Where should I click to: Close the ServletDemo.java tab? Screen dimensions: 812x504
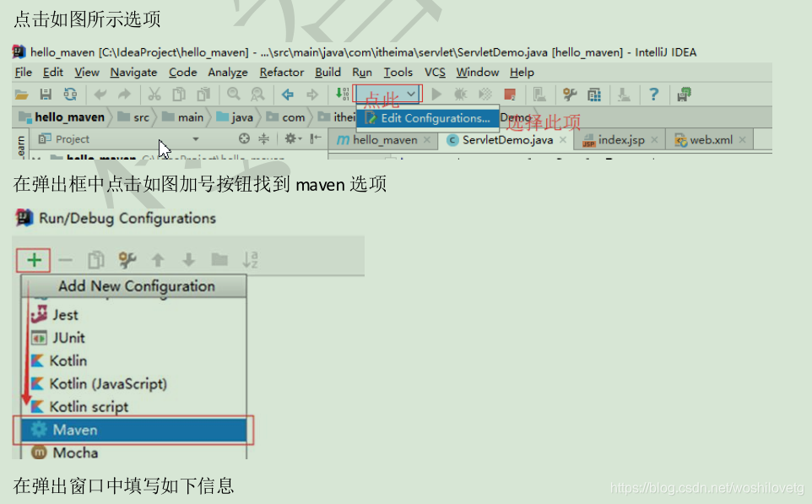coord(563,140)
